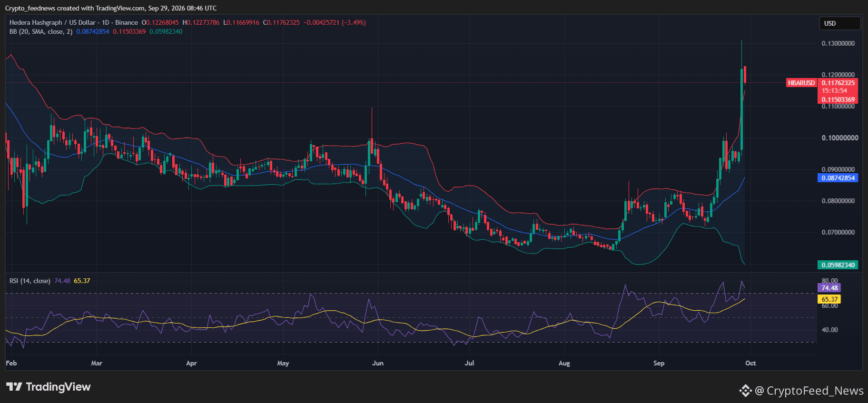The height and width of the screenshot is (403, 868).
Task: Click the latest red candlestick near 0.12
Action: (745, 75)
